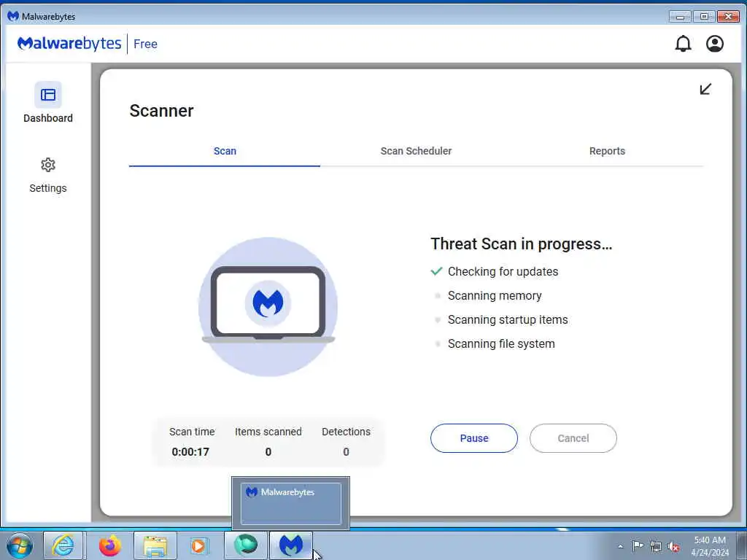Viewport: 747px width, 560px height.
Task: Click the Malwarebytes title bar icon
Action: pos(13,16)
